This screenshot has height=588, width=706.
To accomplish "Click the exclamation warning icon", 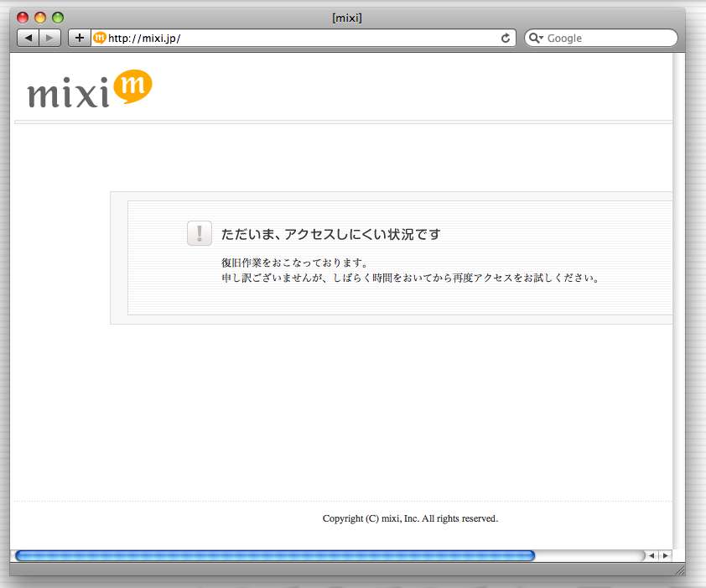I will pos(200,233).
